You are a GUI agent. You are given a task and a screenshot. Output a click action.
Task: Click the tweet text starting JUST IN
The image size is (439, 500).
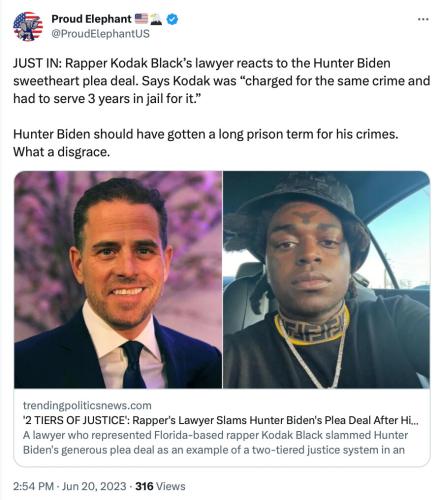pyautogui.click(x=221, y=81)
